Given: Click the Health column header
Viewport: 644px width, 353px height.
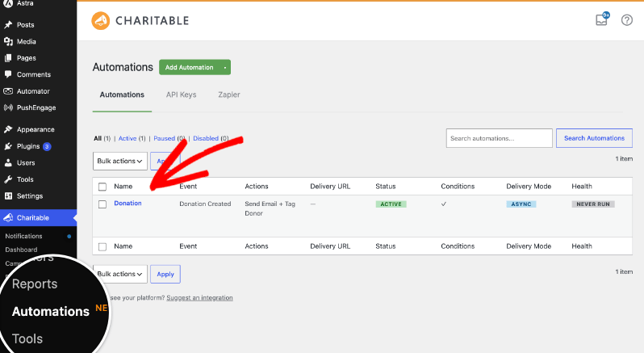Looking at the screenshot, I should click(x=582, y=187).
